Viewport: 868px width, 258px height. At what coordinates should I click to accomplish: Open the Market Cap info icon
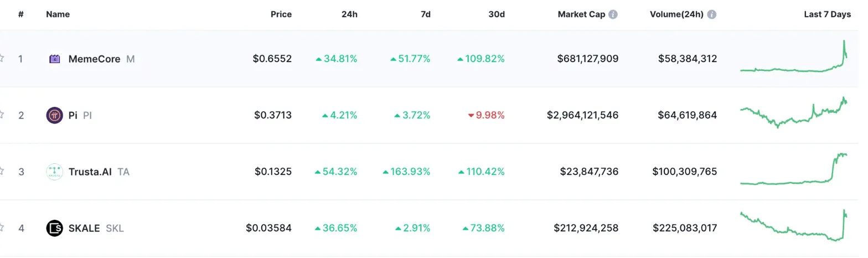coord(613,15)
